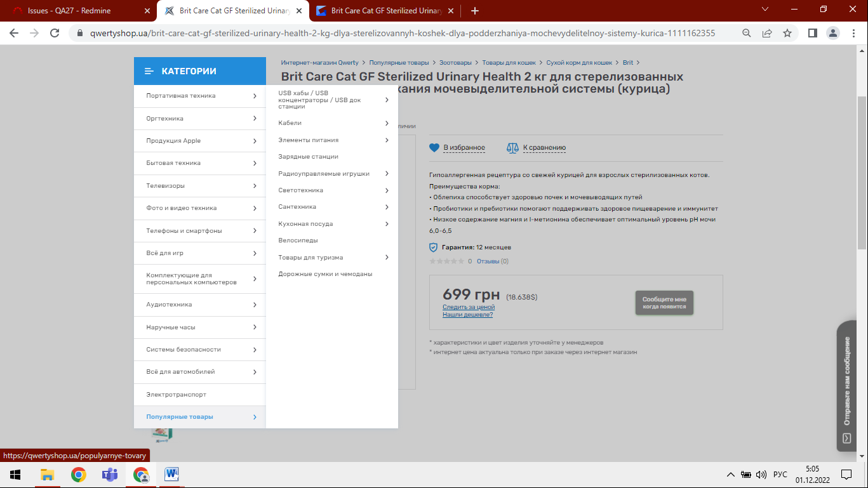The height and width of the screenshot is (488, 868).
Task: Click the heart favorites icon
Action: [x=434, y=148]
